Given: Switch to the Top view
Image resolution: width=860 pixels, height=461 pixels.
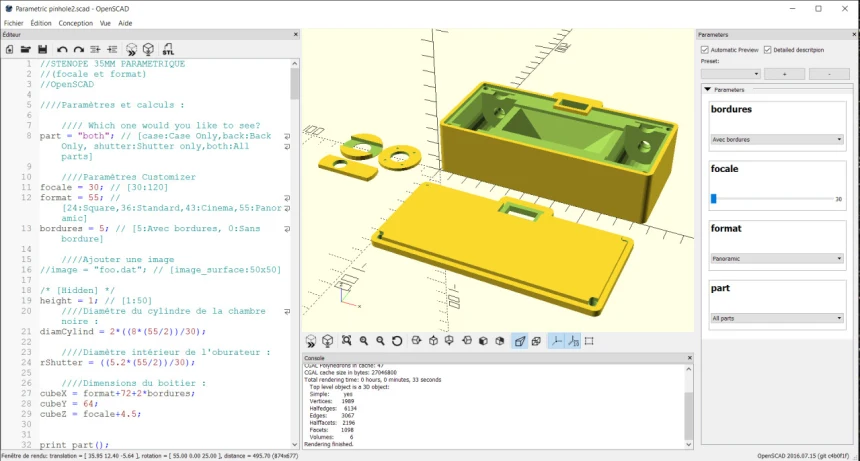Looking at the screenshot, I should coord(433,341).
